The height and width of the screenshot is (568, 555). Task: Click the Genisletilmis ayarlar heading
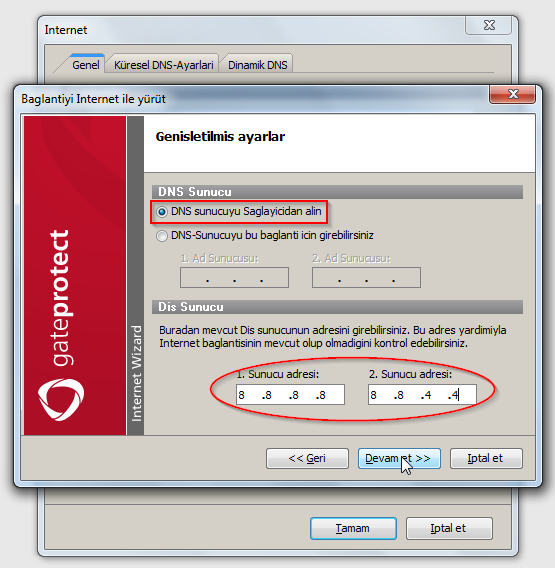(220, 137)
